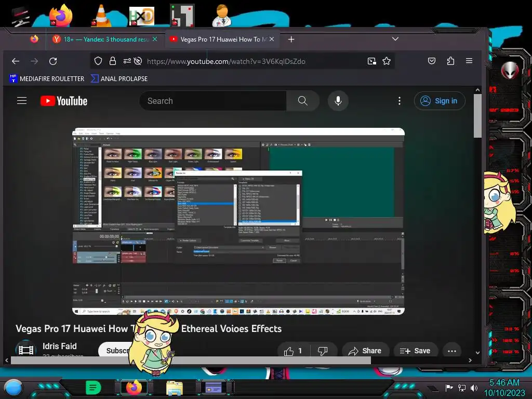Click the Firefox icon left of tabs
Viewport: 532px width, 399px height.
(x=34, y=39)
